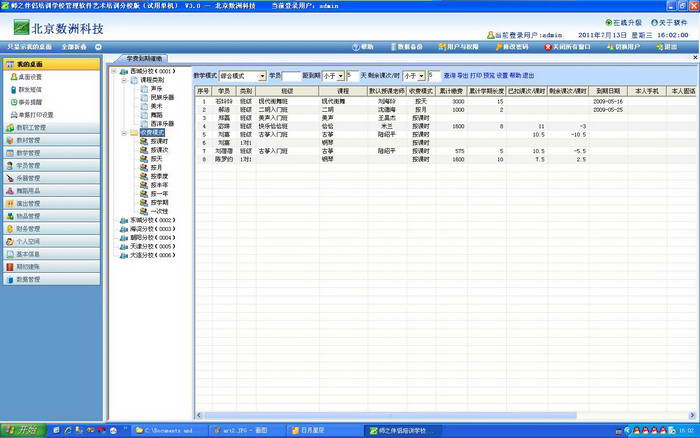700x438 pixels.
Task: Open the 个人空间 module
Action: (52, 241)
